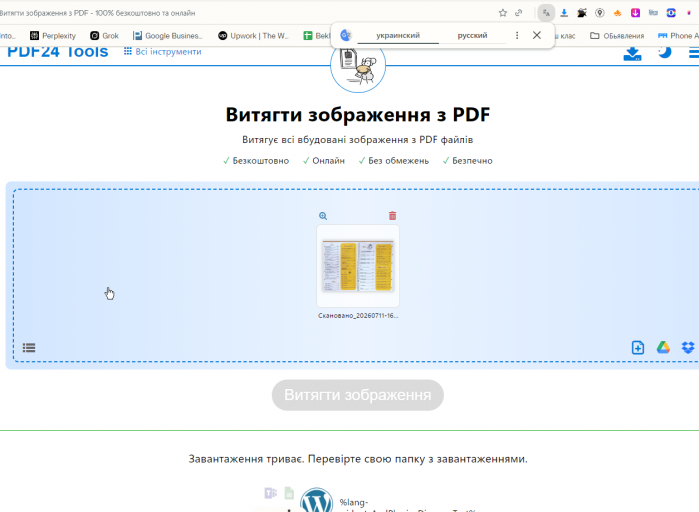
Task: Click the rainbow-bordered blue extension icon
Action: (671, 13)
